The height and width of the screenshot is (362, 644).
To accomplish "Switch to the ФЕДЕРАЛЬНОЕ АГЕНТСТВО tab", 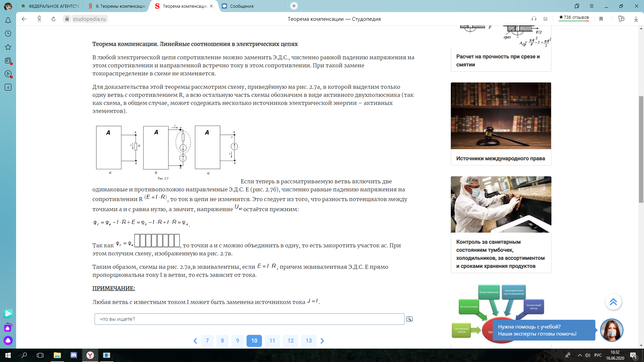I will [50, 6].
